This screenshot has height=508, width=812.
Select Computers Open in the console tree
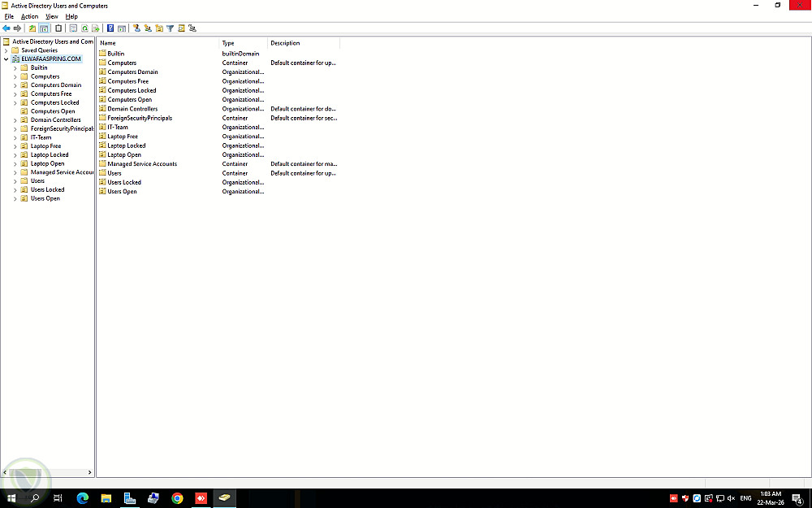[52, 111]
